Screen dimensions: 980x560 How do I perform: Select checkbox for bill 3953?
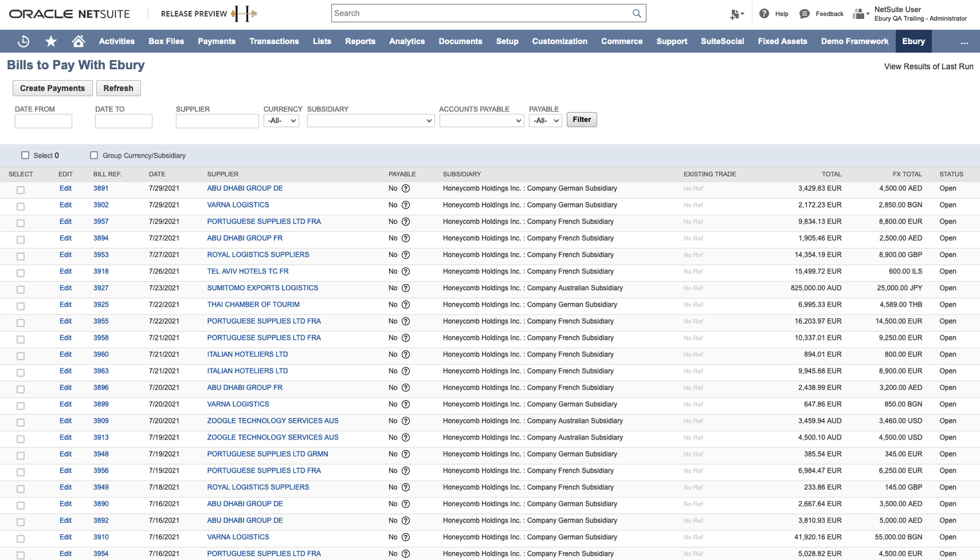(x=20, y=256)
